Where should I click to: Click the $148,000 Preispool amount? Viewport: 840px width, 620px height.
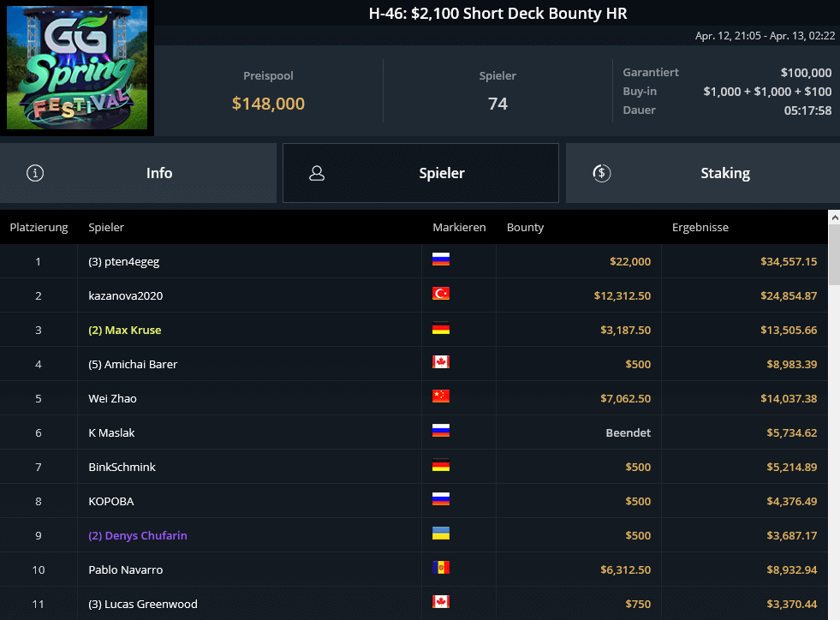(268, 104)
